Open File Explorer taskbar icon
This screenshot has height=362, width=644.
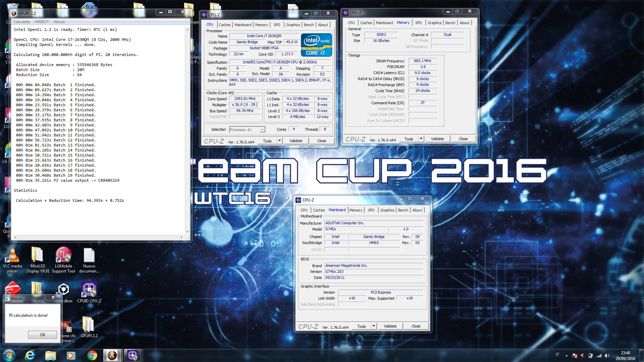[x=50, y=355]
